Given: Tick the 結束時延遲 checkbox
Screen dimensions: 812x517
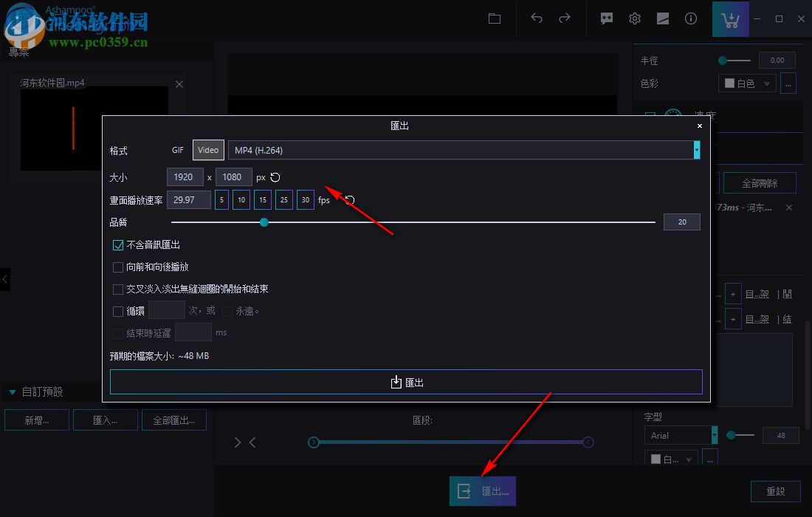Looking at the screenshot, I should coord(118,333).
